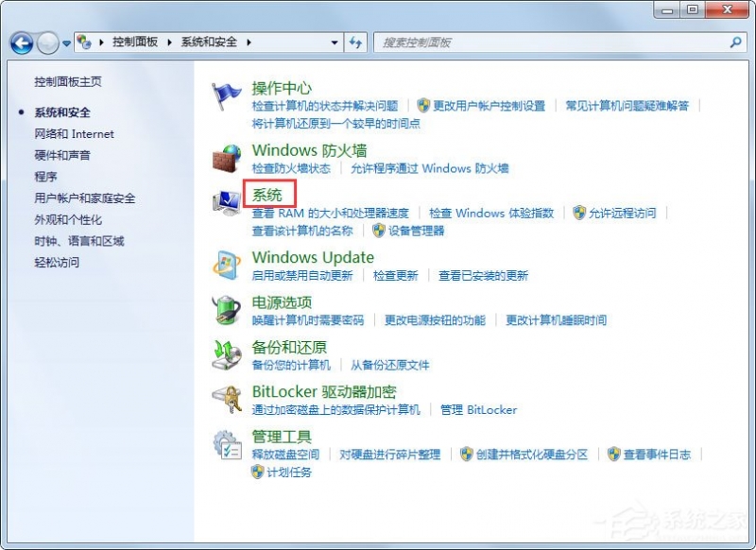Click the Control Panel icon in address bar
Image resolution: width=756 pixels, height=550 pixels.
(x=84, y=43)
